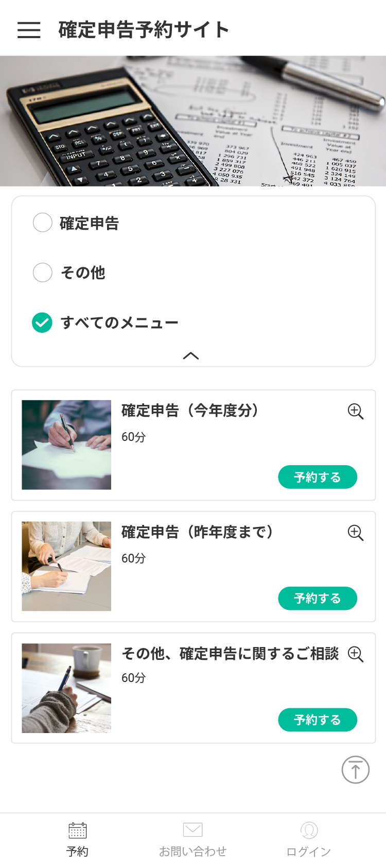Open magnifier for その他、確定申告に関するご相談
This screenshot has height=868, width=386.
click(356, 654)
